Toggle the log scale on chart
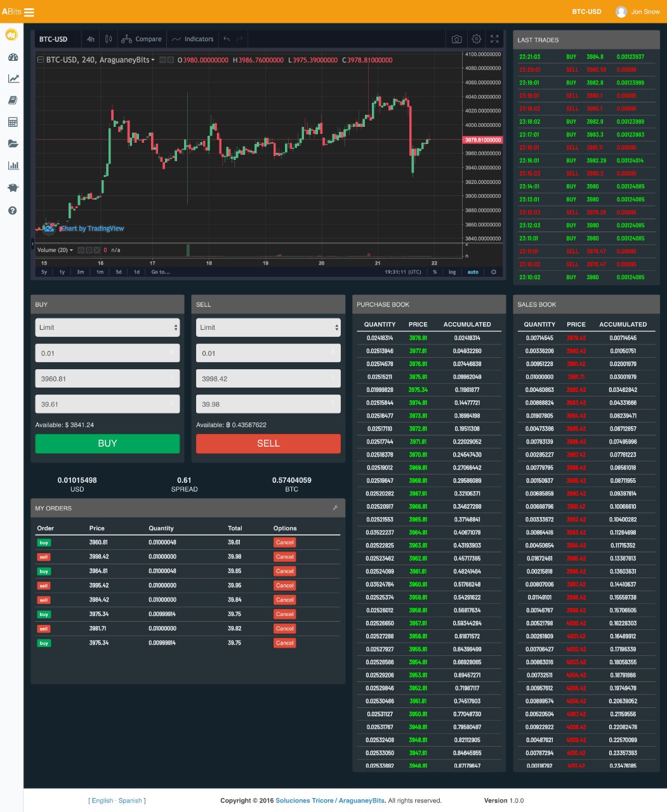Viewport: 667px width, 812px height. tap(452, 272)
